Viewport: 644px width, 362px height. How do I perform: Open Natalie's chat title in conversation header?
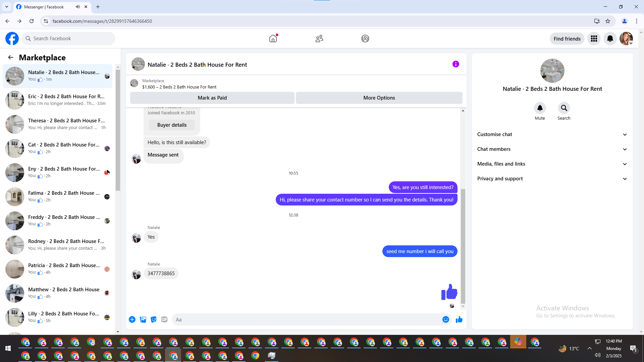click(197, 65)
